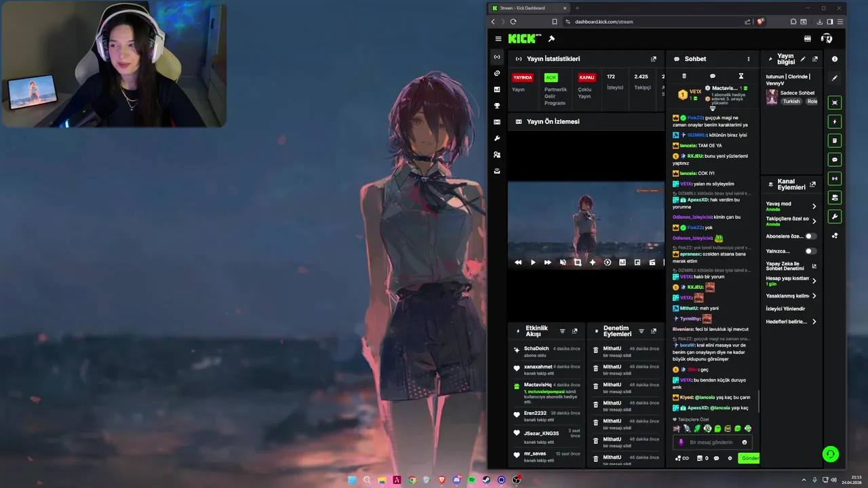
Task: Click the clear chat trash icon
Action: [x=684, y=76]
